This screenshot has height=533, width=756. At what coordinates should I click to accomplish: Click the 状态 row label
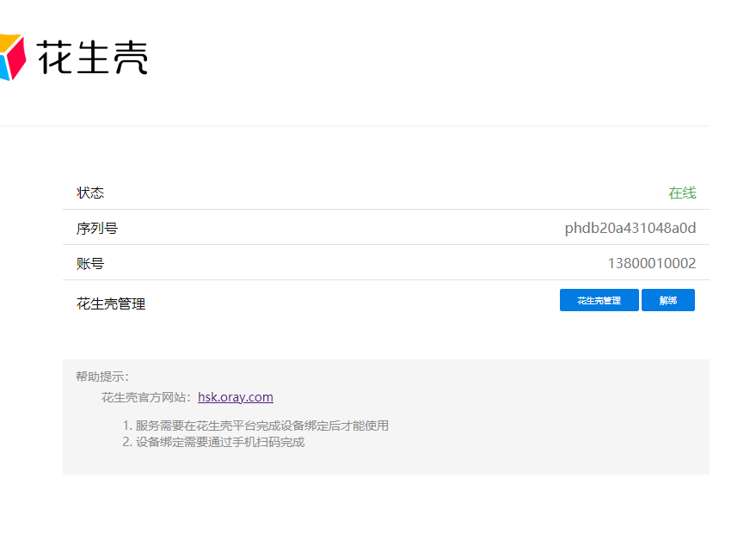(90, 193)
